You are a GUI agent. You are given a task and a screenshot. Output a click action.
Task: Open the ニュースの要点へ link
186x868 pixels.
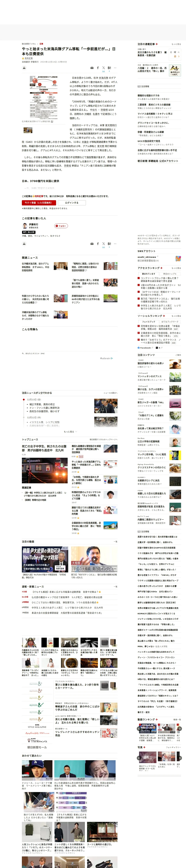tap(110, 393)
